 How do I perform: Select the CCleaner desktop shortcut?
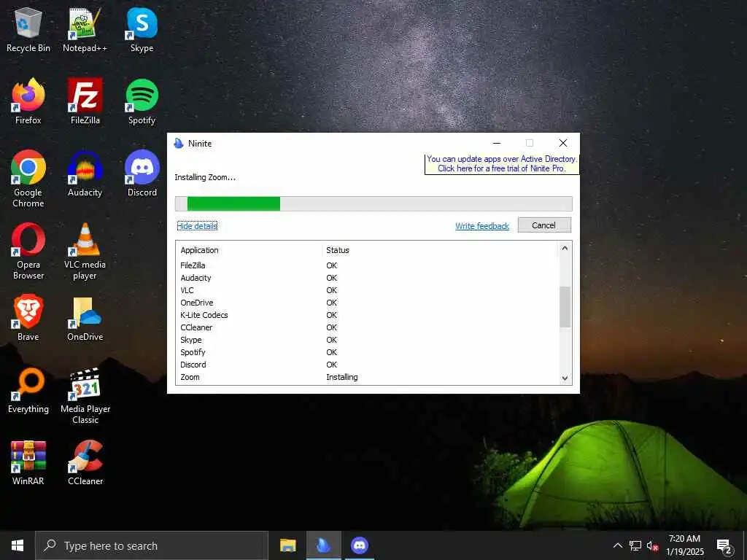tap(85, 462)
